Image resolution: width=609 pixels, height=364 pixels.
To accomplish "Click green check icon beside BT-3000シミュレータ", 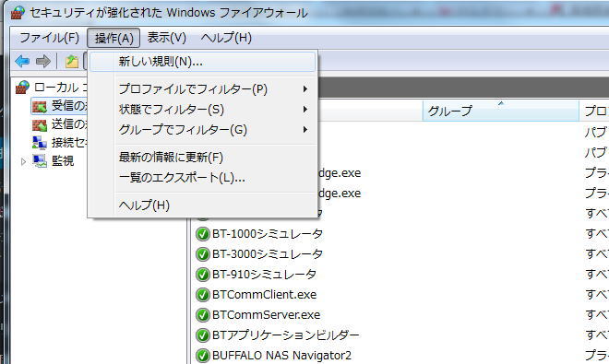I will pyautogui.click(x=203, y=254).
